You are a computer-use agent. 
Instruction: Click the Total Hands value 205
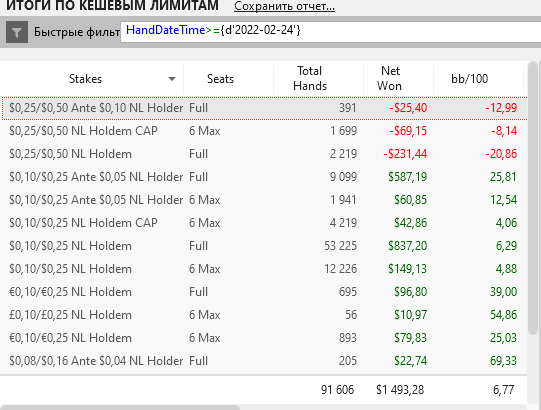[x=347, y=361]
